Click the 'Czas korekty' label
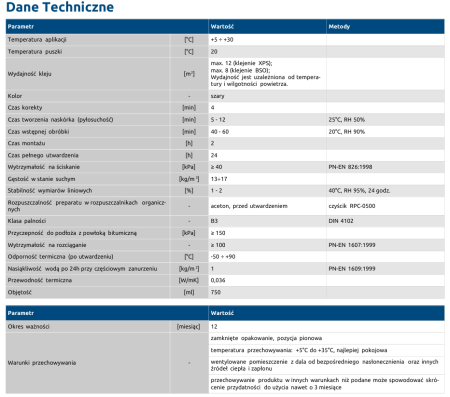This screenshot has height=397, width=450. 25,108
